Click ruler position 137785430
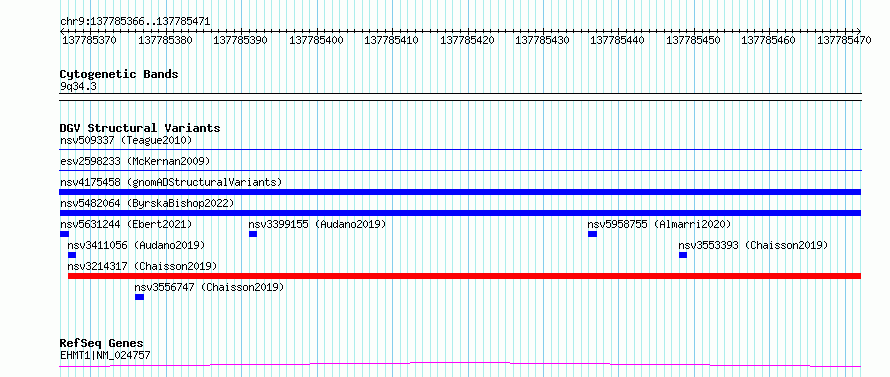Screen dimensions: 890x377 (543, 40)
